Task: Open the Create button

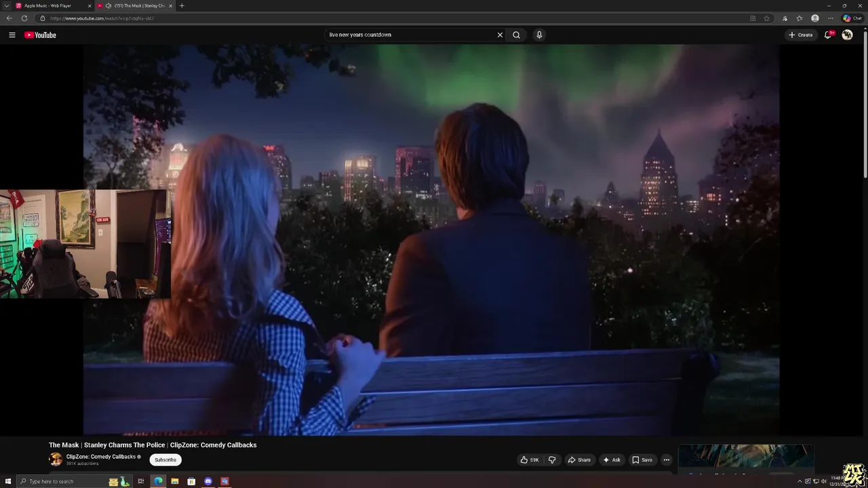Action: [800, 35]
